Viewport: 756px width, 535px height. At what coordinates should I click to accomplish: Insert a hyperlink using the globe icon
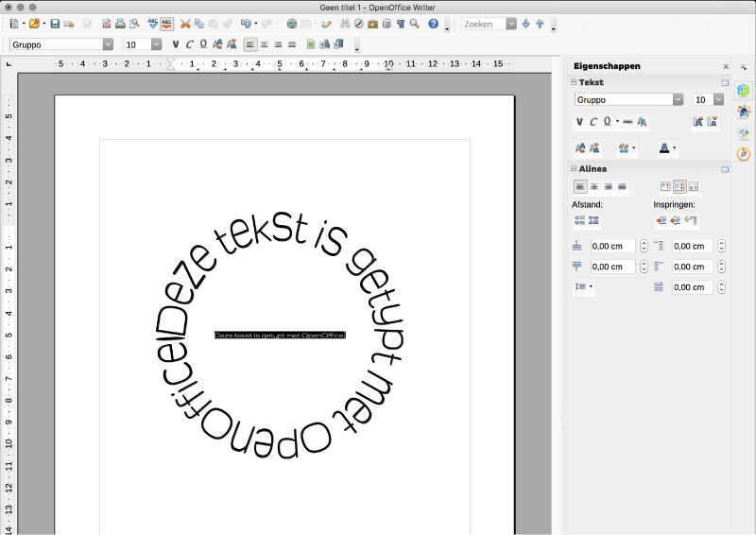[292, 24]
